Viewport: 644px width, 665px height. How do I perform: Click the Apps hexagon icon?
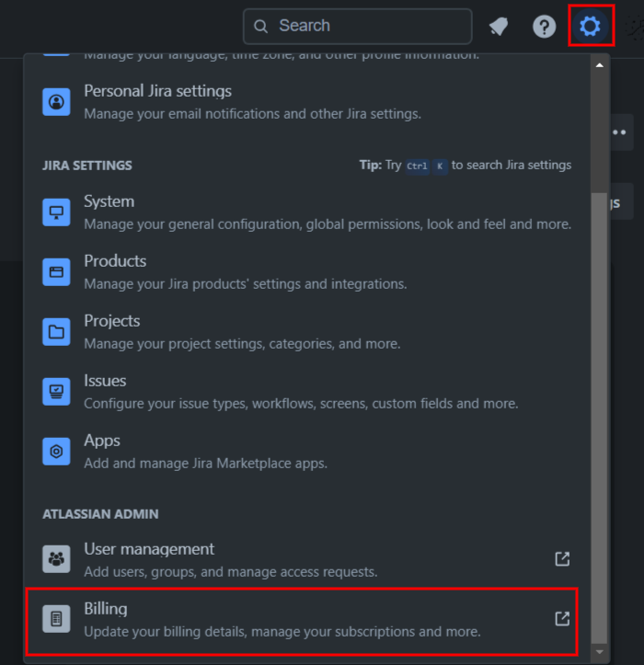tap(56, 452)
